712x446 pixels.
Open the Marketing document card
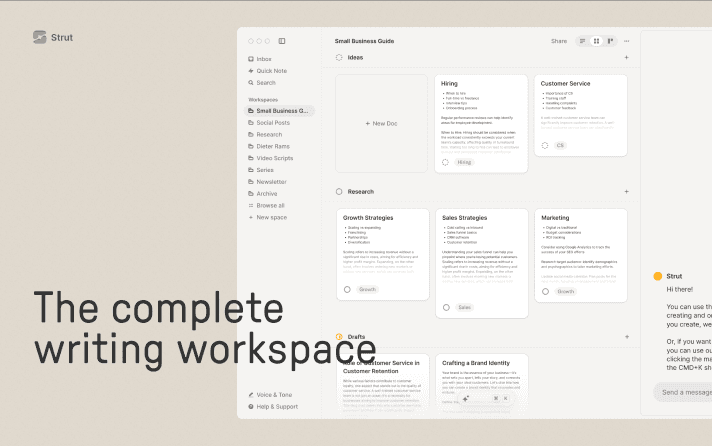point(581,255)
